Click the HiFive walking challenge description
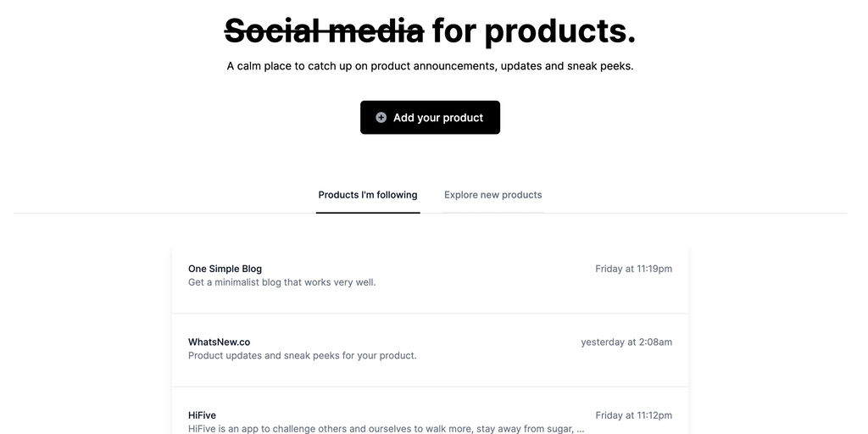This screenshot has height=434, width=868. click(381, 429)
